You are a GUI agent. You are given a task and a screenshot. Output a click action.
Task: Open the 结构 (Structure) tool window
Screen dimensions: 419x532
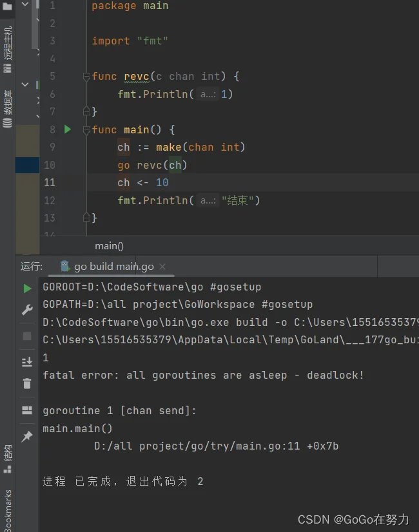click(x=8, y=459)
